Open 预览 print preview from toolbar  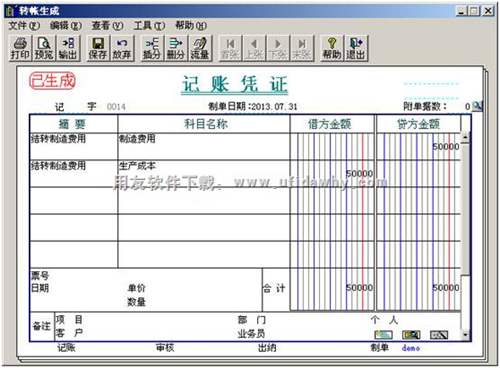coord(44,48)
